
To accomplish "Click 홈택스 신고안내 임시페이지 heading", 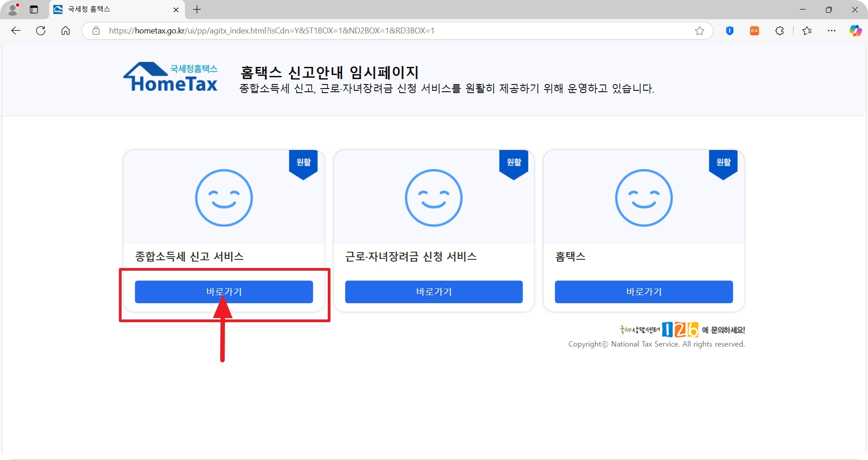I will (x=330, y=72).
